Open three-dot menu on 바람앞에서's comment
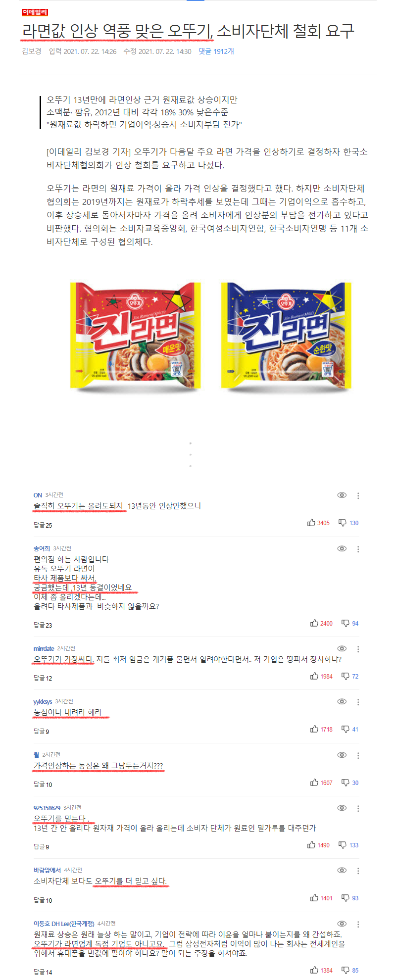This screenshot has height=980, width=396. click(358, 871)
